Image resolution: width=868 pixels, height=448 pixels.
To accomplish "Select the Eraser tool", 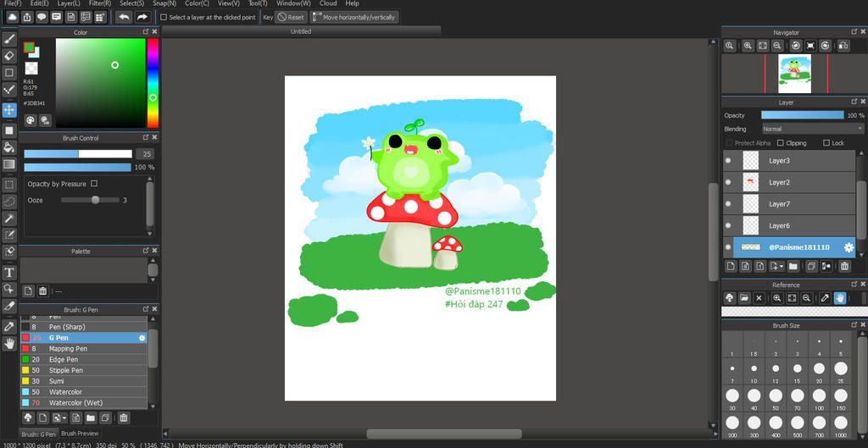I will pos(8,56).
